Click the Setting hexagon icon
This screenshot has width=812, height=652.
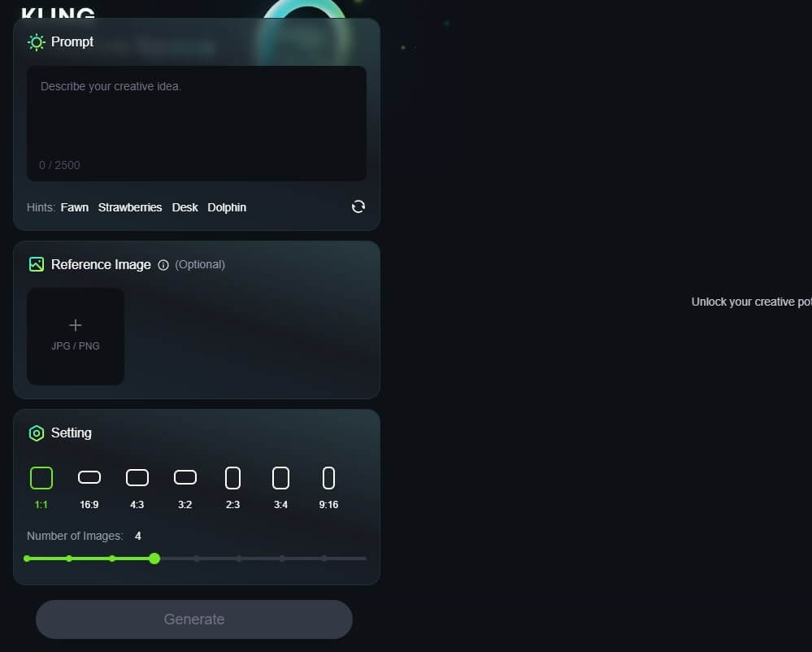(37, 433)
